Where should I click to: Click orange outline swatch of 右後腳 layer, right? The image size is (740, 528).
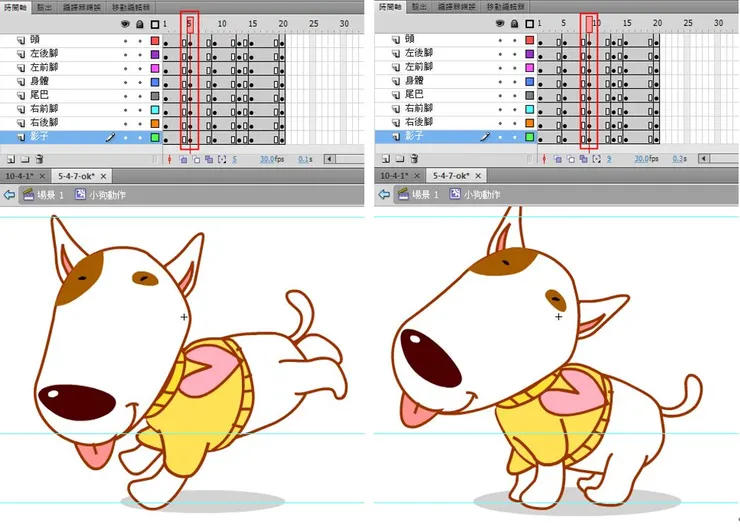[x=530, y=123]
